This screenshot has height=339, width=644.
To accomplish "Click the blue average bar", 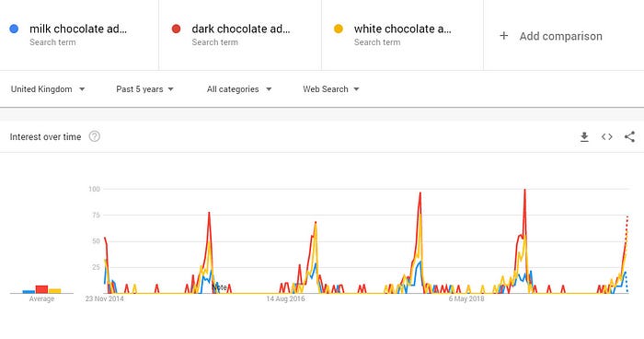I will 29,292.
